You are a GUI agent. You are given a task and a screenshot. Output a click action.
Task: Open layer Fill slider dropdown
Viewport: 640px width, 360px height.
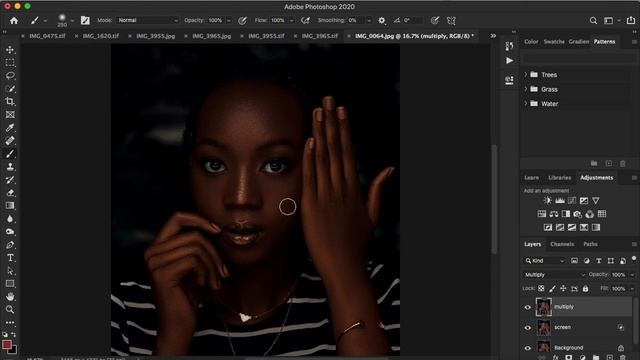(x=632, y=289)
